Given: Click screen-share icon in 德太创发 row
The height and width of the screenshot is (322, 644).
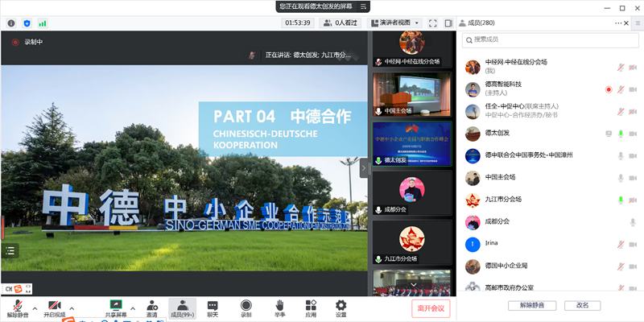Looking at the screenshot, I should [609, 134].
